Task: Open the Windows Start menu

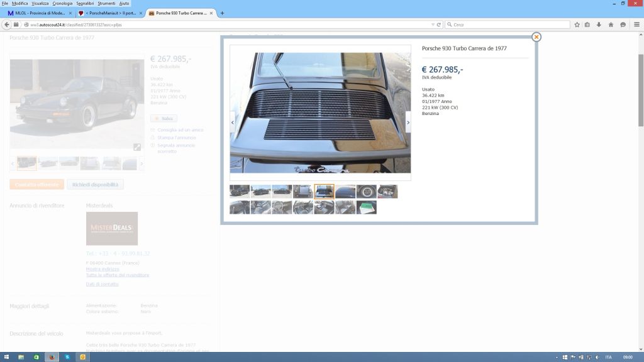Action: [6, 357]
